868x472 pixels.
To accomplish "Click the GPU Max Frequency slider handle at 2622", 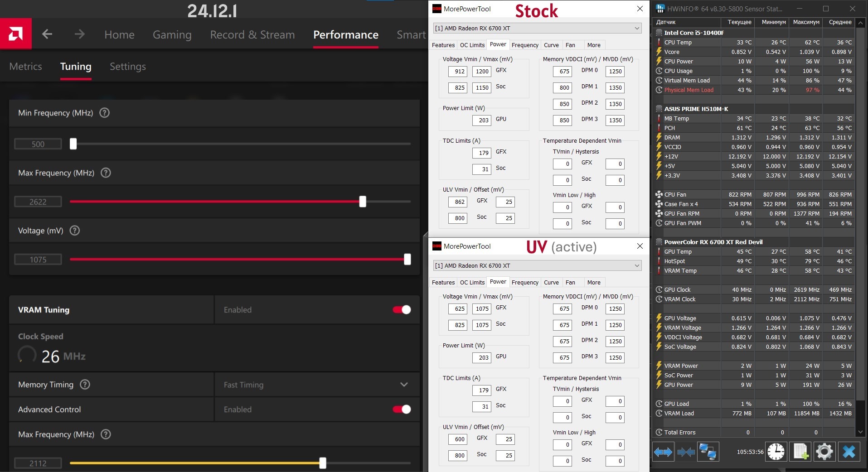I will pyautogui.click(x=363, y=202).
